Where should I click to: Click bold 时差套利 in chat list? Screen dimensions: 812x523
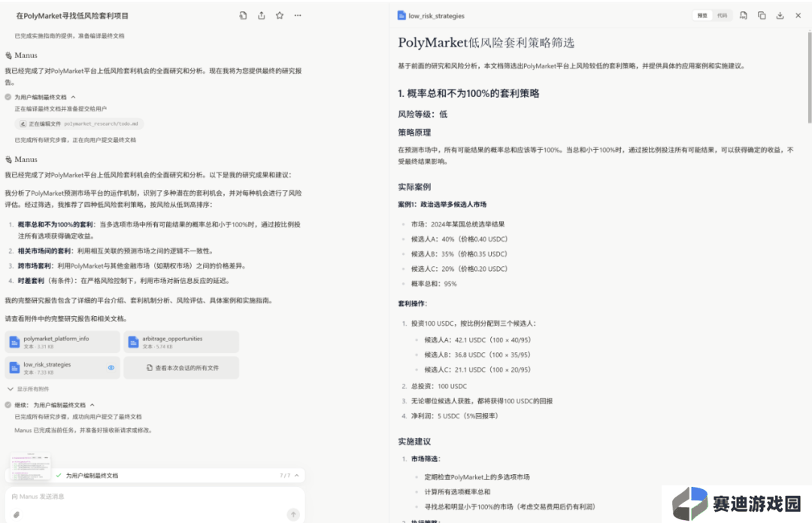click(31, 281)
